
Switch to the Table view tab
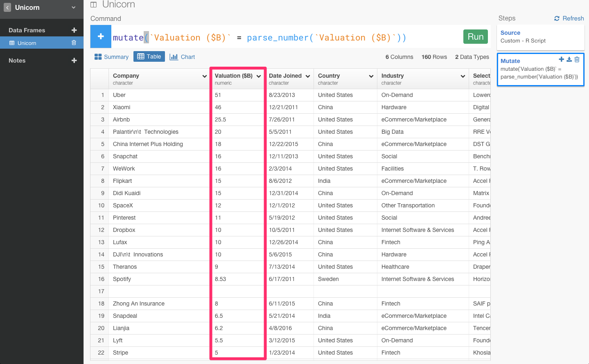coord(149,56)
